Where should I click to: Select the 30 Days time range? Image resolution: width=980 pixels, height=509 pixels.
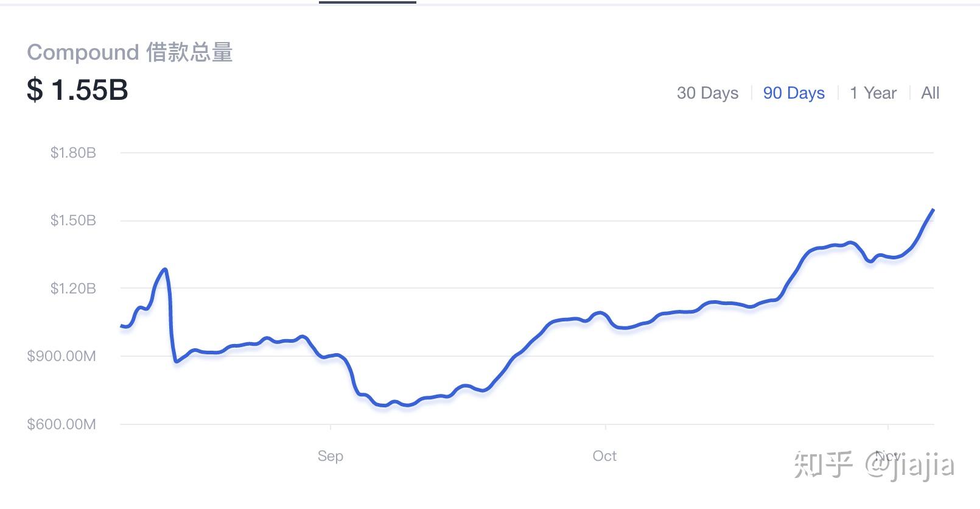pyautogui.click(x=707, y=93)
